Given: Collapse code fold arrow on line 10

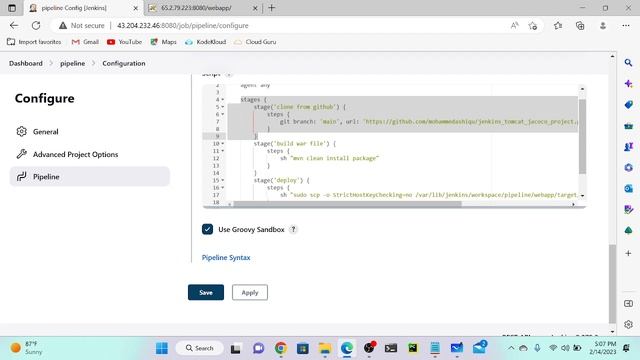Looking at the screenshot, I should pyautogui.click(x=223, y=144).
